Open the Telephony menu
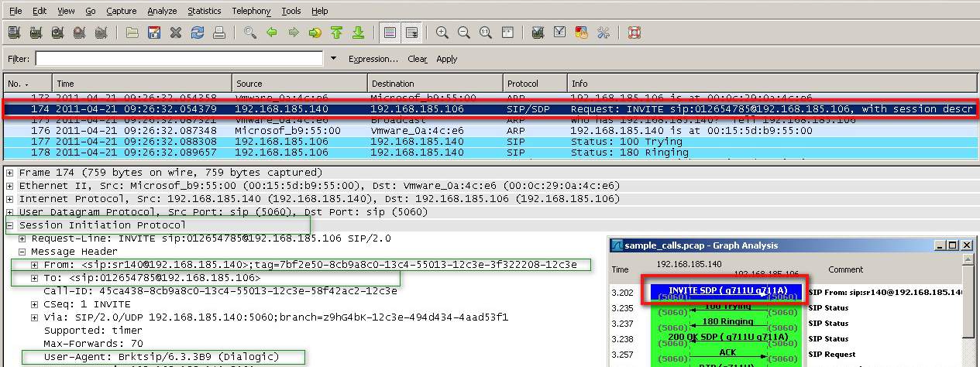The height and width of the screenshot is (367, 980). coord(252,11)
